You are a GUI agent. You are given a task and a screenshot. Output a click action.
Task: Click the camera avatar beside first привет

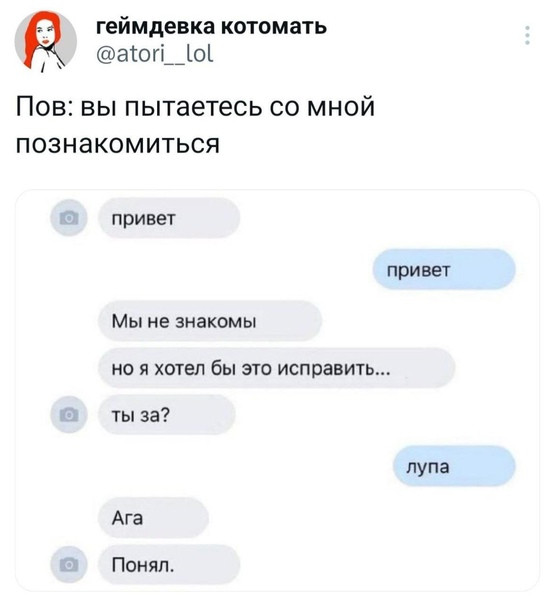(69, 218)
